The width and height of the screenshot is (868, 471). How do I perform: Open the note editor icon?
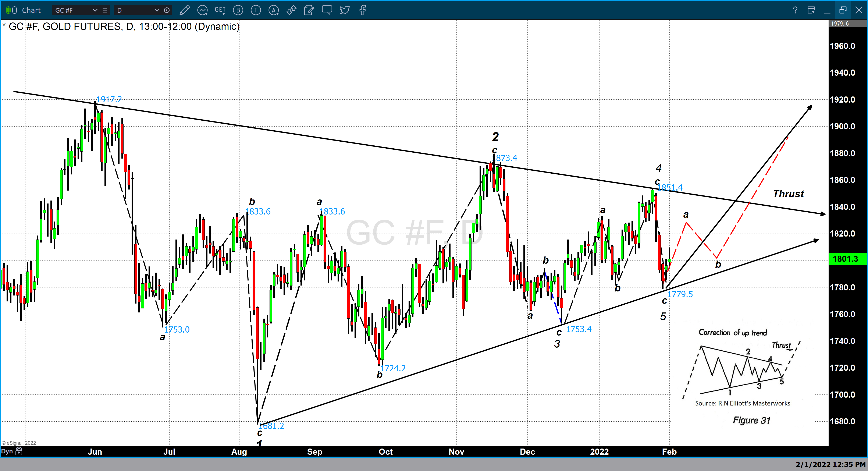click(x=309, y=10)
